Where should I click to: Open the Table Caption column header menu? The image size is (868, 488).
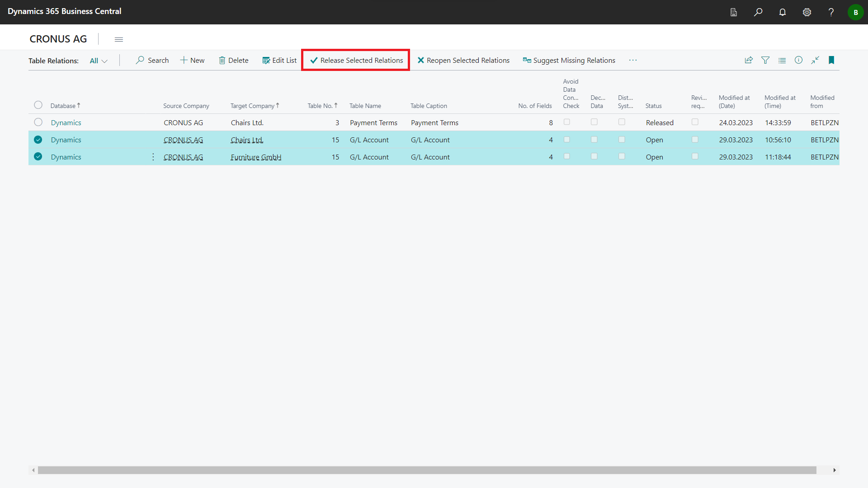point(429,106)
